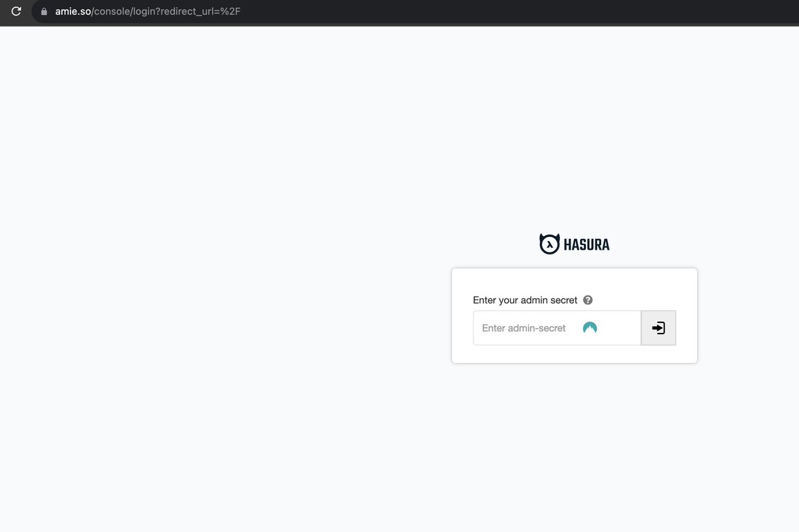
Task: Click the Hasura logo above the login box
Action: (x=574, y=244)
